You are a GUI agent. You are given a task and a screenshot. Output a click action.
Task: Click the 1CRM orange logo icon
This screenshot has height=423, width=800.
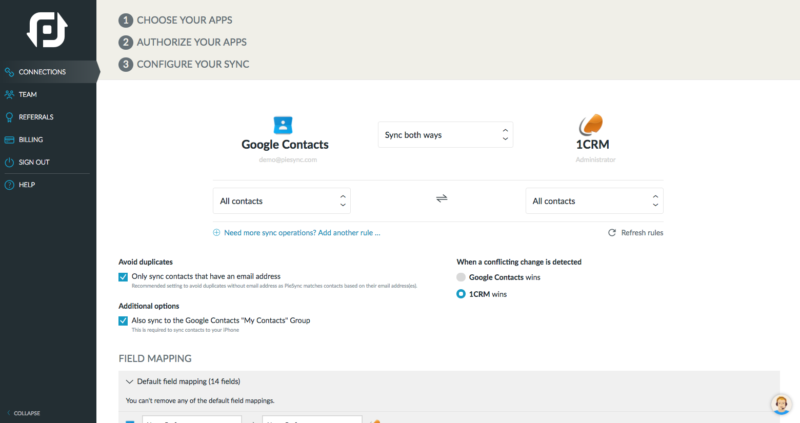(594, 126)
